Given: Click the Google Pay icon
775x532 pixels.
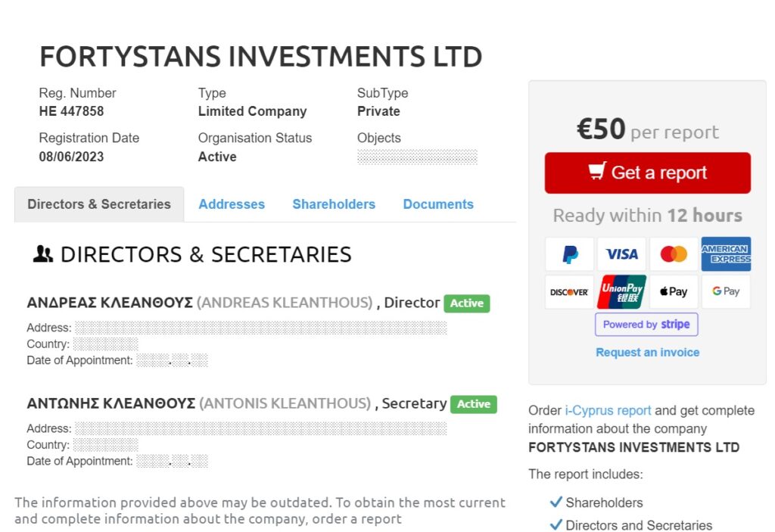Looking at the screenshot, I should (x=726, y=292).
